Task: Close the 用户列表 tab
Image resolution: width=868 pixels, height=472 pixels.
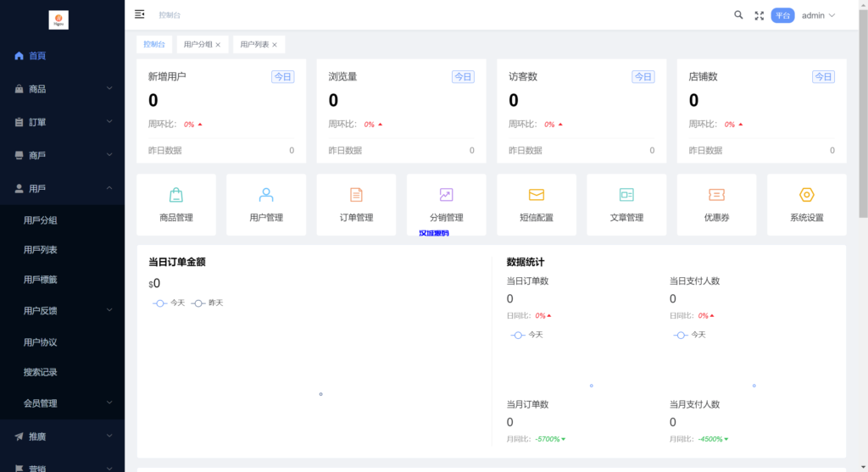Action: [275, 45]
